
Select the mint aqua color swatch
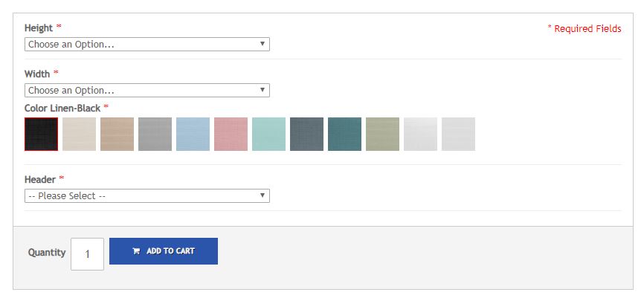(268, 135)
